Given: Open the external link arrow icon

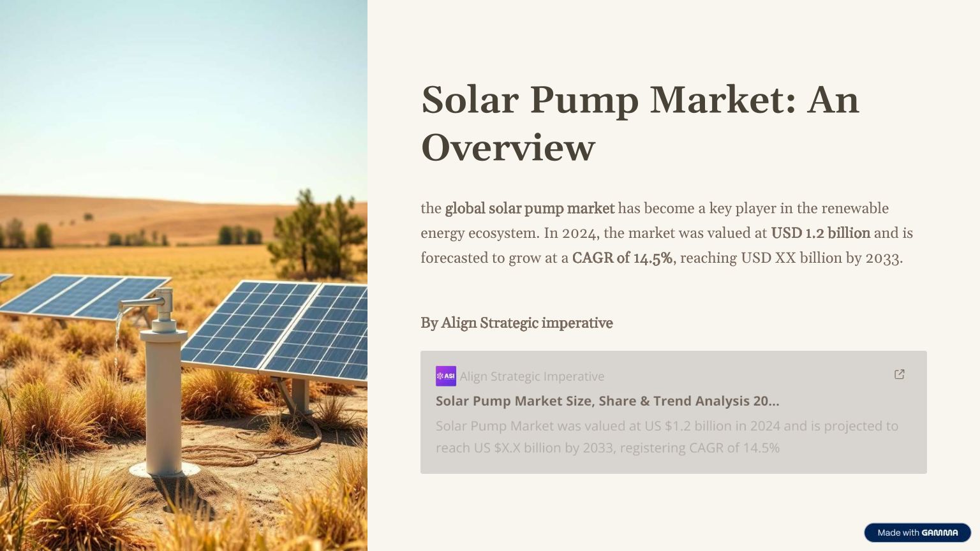Looking at the screenshot, I should (900, 374).
